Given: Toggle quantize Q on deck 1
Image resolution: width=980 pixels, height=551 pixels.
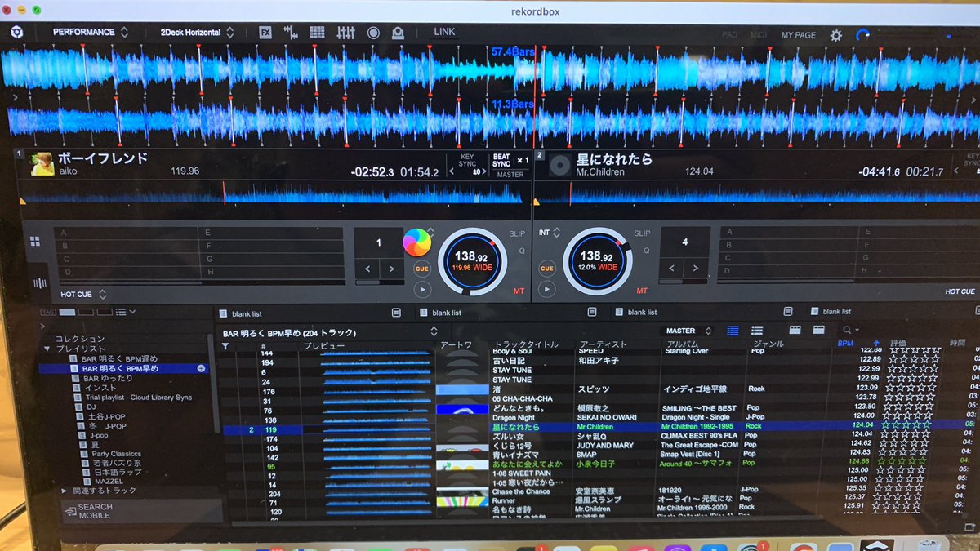Looking at the screenshot, I should pos(521,251).
